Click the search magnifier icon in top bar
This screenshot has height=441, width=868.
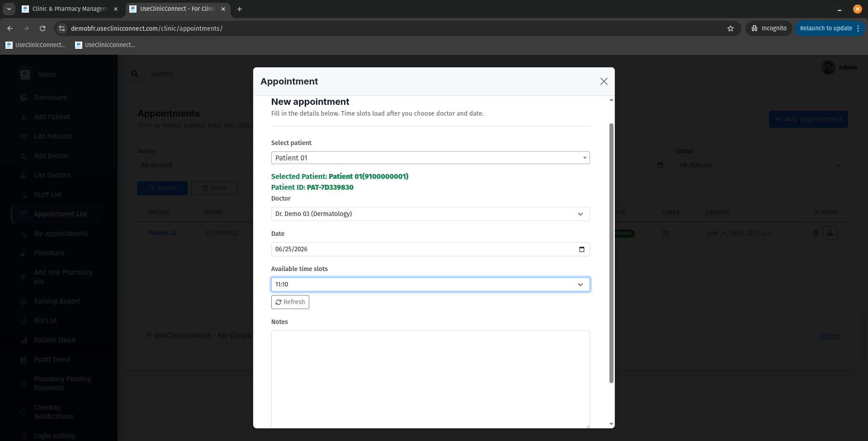pyautogui.click(x=135, y=74)
